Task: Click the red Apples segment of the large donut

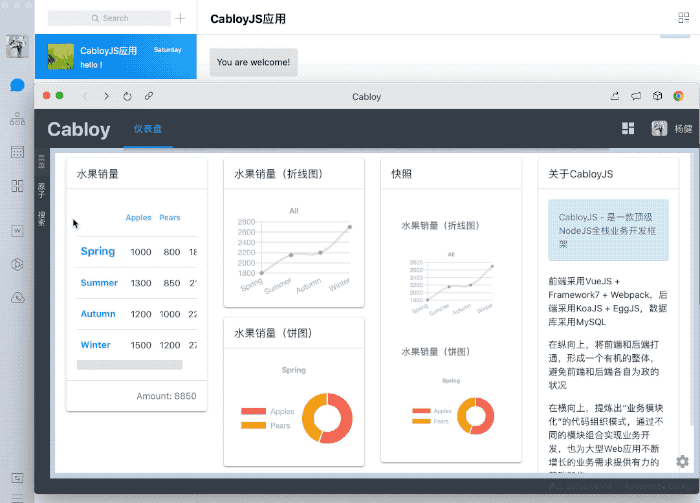Action: (x=345, y=420)
